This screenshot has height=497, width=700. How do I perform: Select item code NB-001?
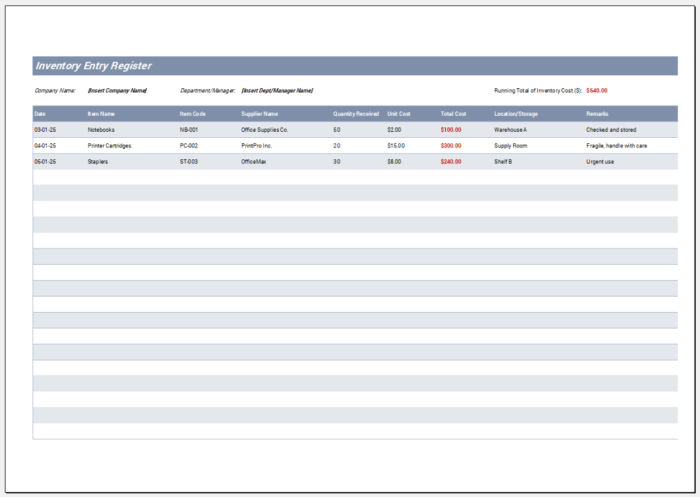tap(189, 130)
